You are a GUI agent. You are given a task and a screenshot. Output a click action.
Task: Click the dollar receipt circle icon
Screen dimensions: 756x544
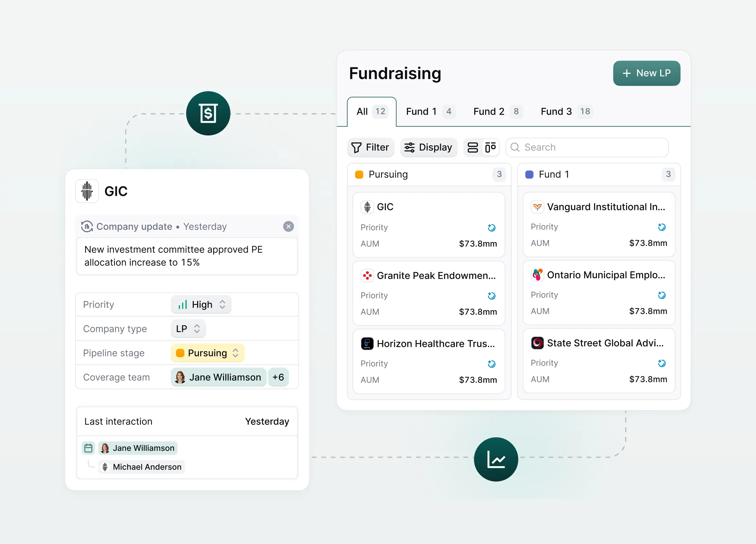(208, 113)
